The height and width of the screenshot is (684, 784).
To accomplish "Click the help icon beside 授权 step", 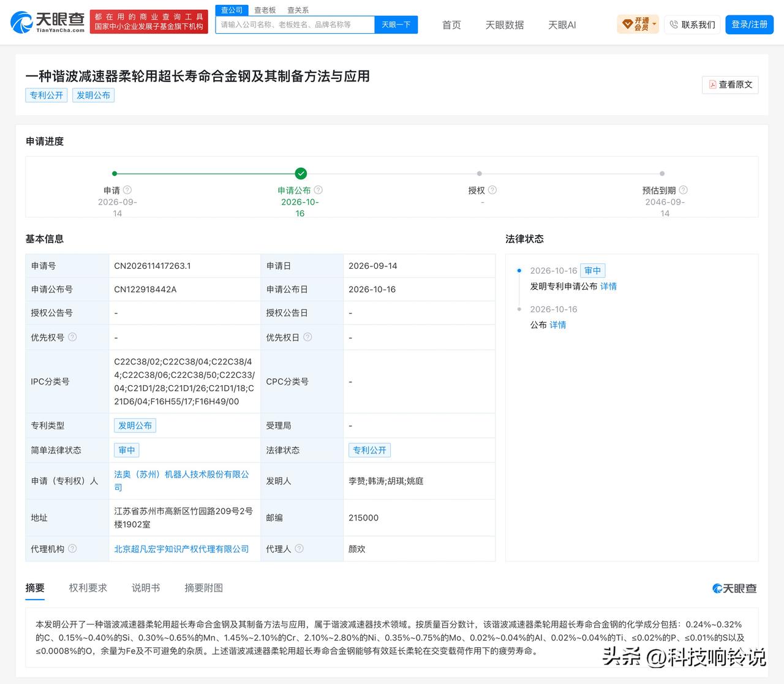I will (492, 190).
